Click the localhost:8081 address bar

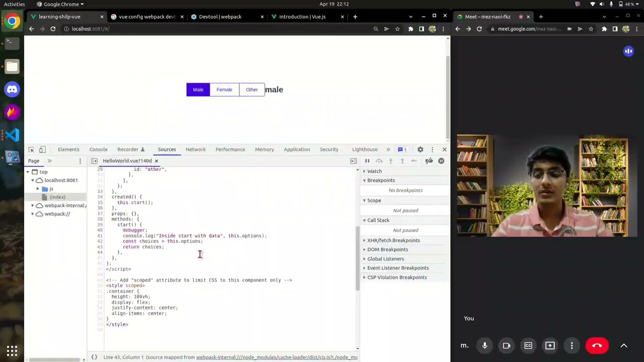tap(216, 29)
